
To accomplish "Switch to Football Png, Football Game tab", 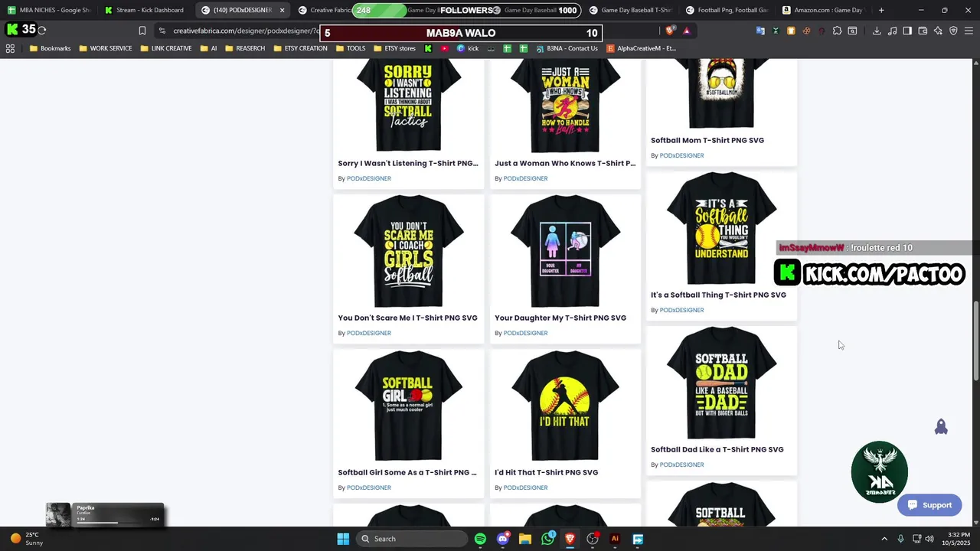I will [727, 10].
